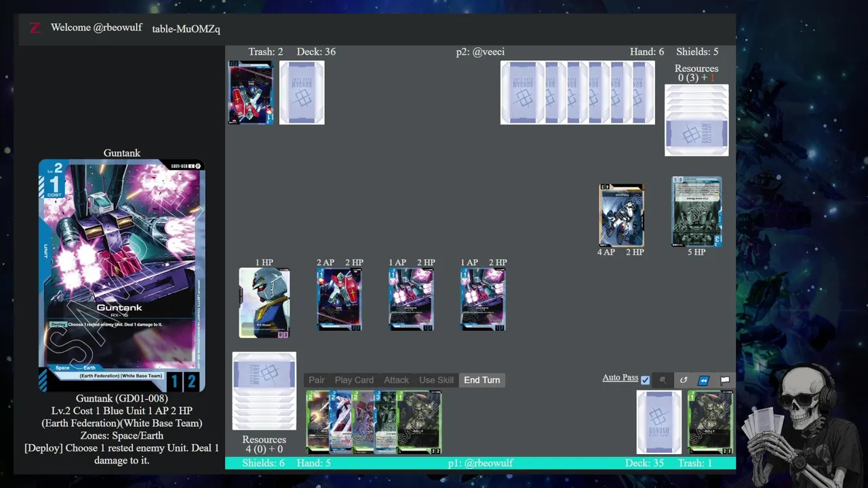
Task: Click the 'Trash: 1' label in status bar
Action: (695, 463)
